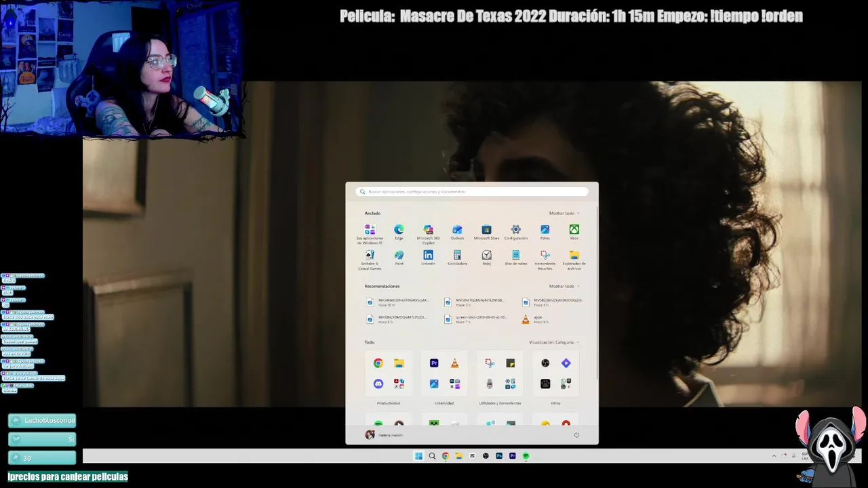Click the Windows Start button on taskbar
Viewport: 868px width, 488px height.
[x=418, y=456]
